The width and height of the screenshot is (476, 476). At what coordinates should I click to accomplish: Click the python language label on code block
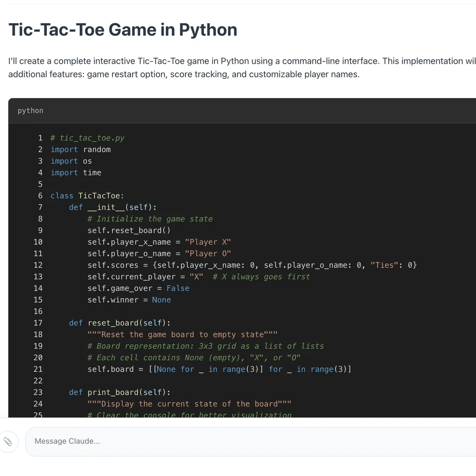point(30,110)
